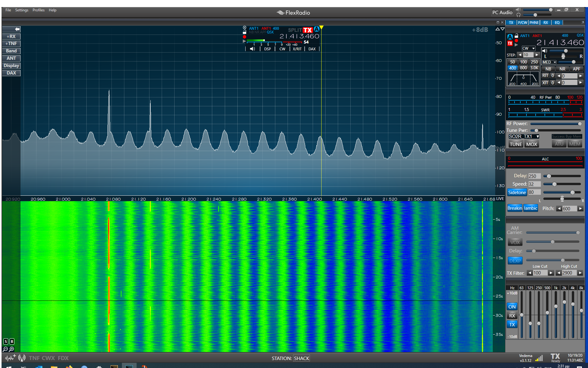The image size is (588, 368).
Task: Click the STATION name field SHACK
Action: point(302,358)
